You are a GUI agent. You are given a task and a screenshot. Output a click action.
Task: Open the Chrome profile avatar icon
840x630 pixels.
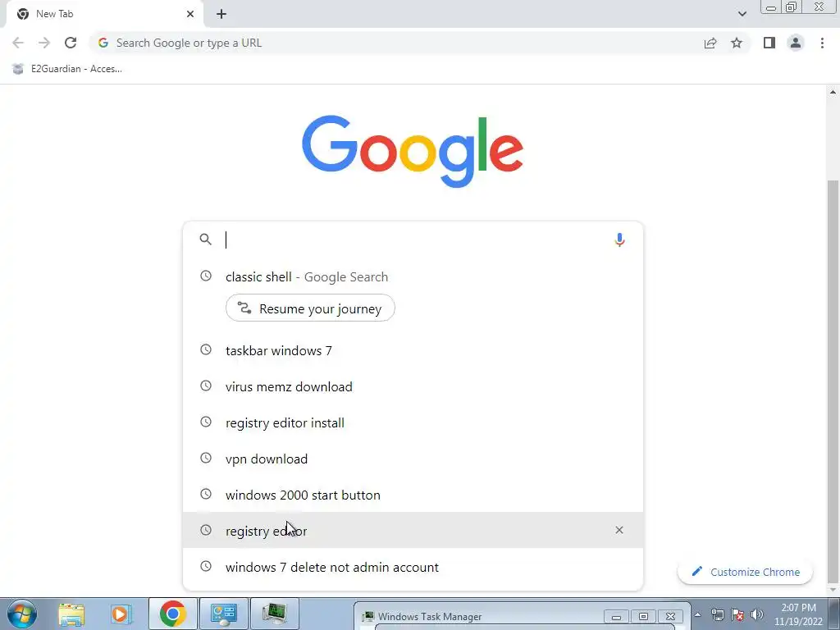point(796,43)
